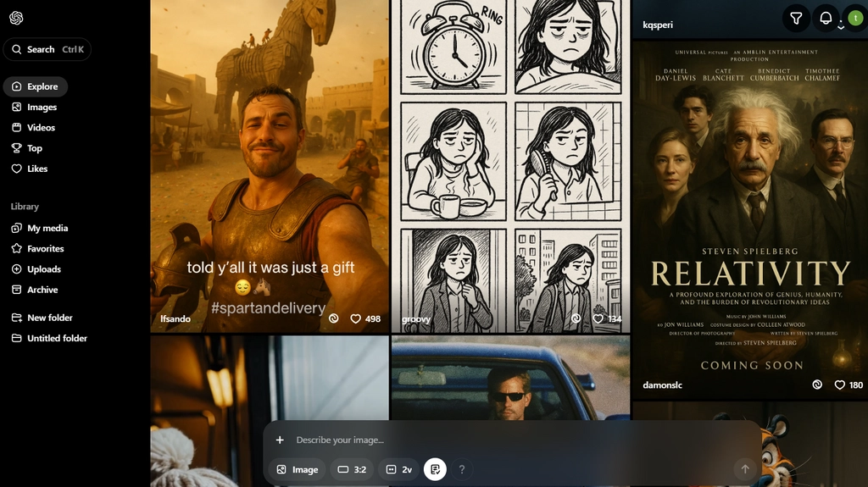The image size is (868, 487).
Task: Open the sleepy girl comic image
Action: [x=510, y=166]
